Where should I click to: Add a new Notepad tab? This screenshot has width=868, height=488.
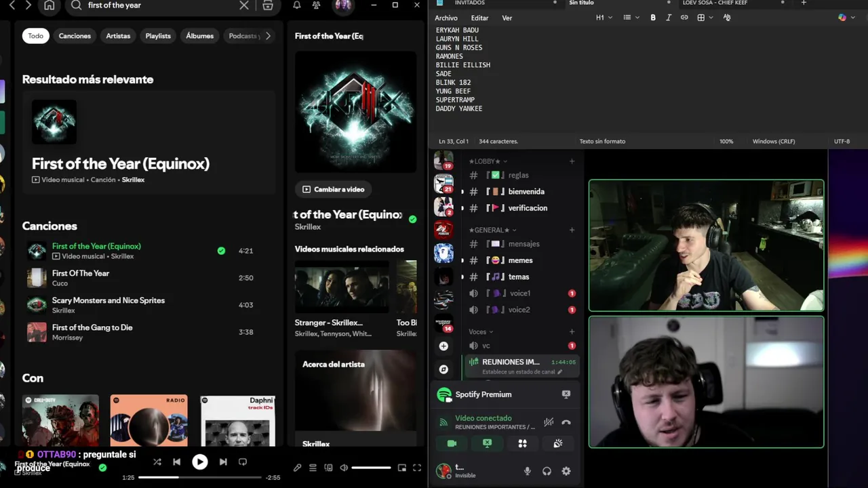[x=804, y=3]
